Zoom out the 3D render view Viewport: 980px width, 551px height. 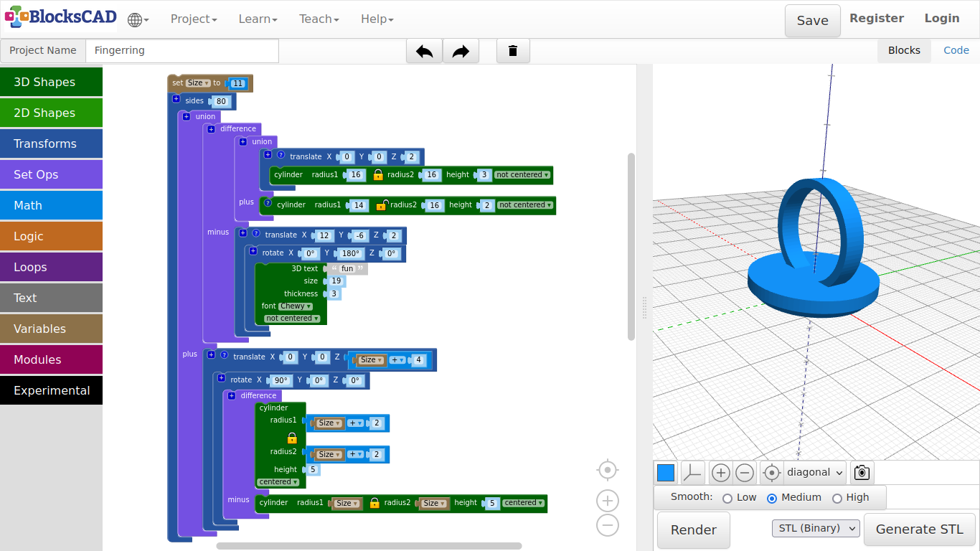[x=745, y=473]
